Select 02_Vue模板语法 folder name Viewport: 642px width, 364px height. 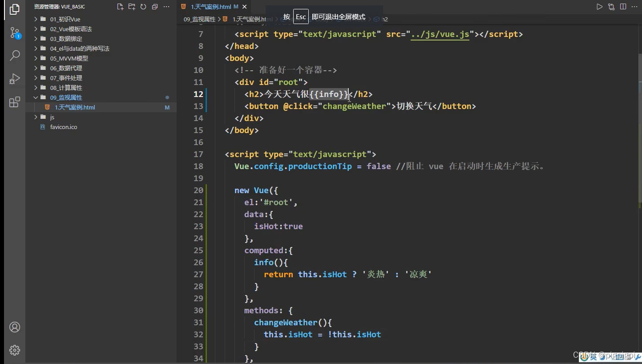(71, 29)
